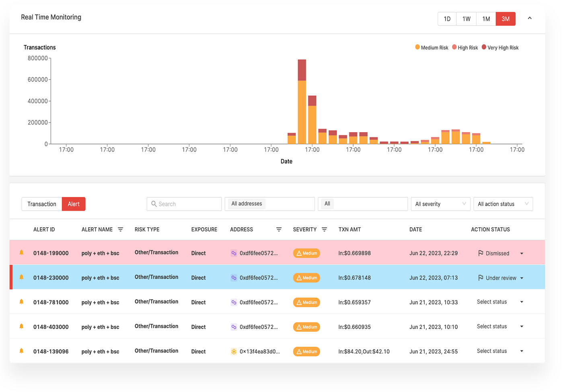This screenshot has width=563, height=392.
Task: Toggle the High Risk legend item
Action: pos(464,47)
